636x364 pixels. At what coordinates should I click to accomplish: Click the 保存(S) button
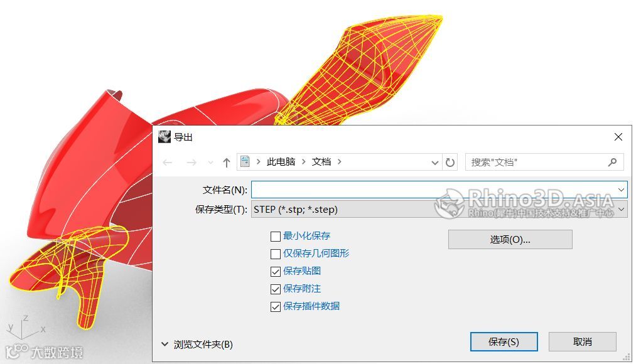[504, 341]
